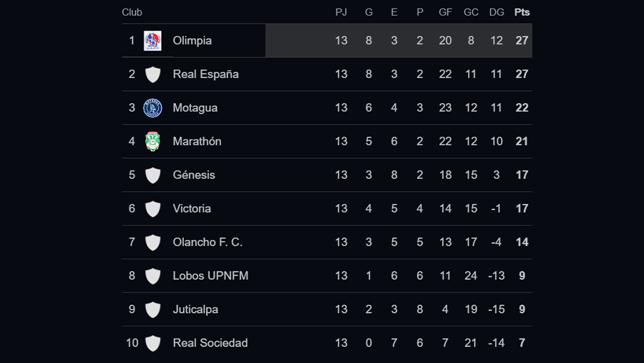Select the Marathón team name
Image resolution: width=644 pixels, height=363 pixels.
[197, 142]
